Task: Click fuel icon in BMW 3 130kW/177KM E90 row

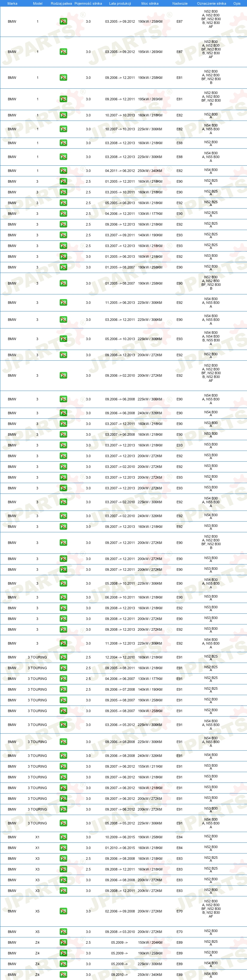Action: (x=63, y=213)
